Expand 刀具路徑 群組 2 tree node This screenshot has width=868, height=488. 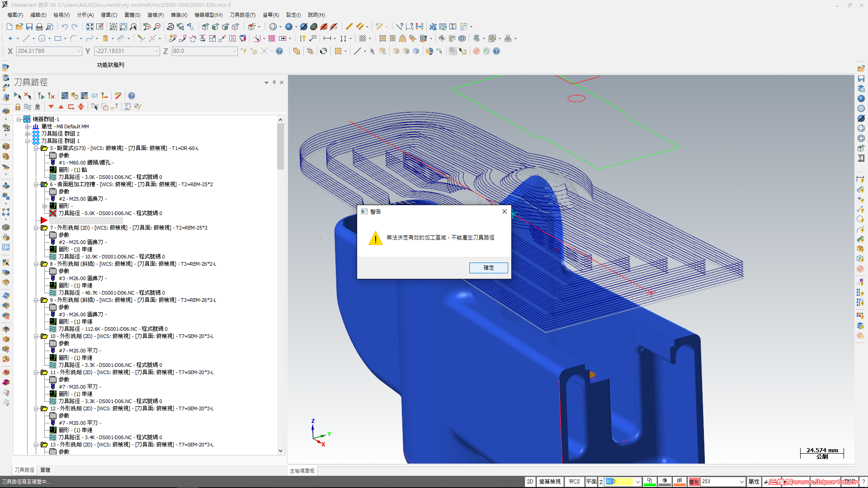[28, 134]
